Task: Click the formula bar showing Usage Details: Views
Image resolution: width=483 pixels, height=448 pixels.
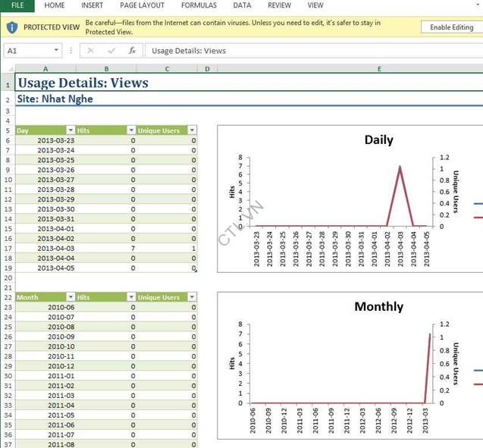Action: 303,51
